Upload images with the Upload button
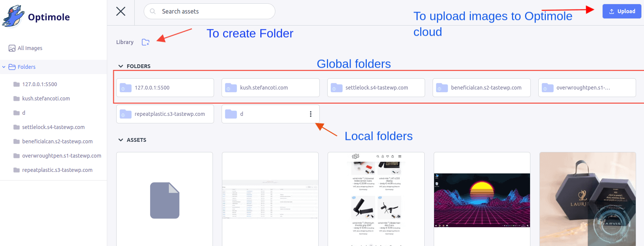The height and width of the screenshot is (246, 644). [621, 11]
